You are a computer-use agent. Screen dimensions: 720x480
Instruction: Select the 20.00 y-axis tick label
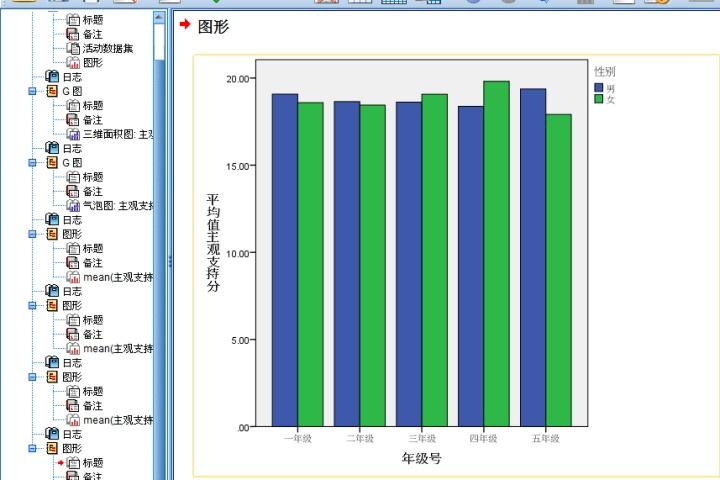coord(238,79)
